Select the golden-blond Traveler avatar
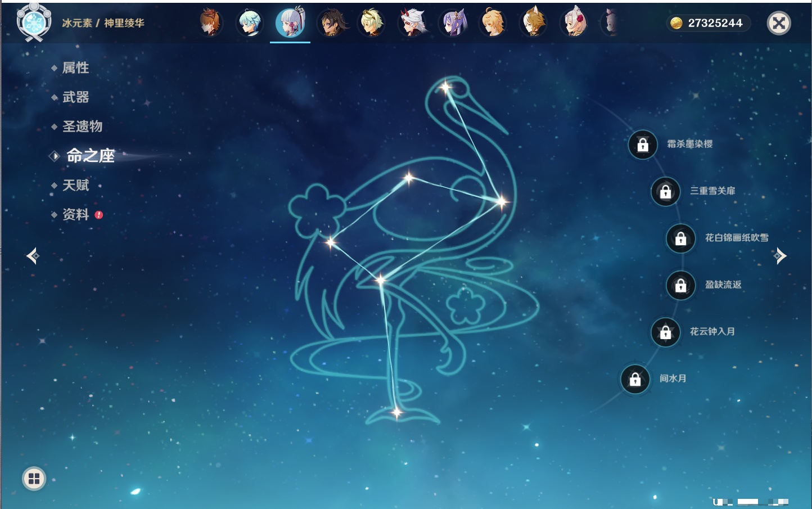The image size is (812, 509). [493, 23]
